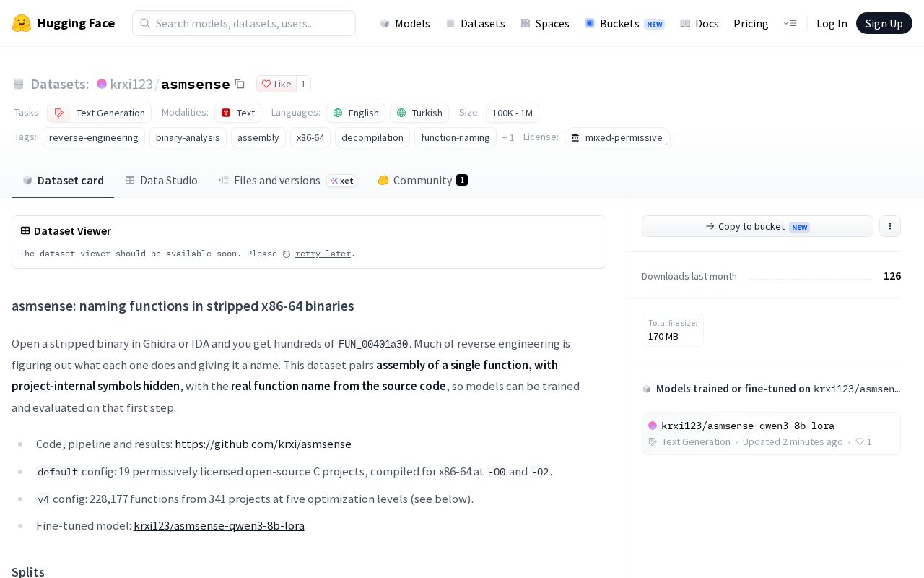Click the krxi123 author avatar in the header

[102, 84]
